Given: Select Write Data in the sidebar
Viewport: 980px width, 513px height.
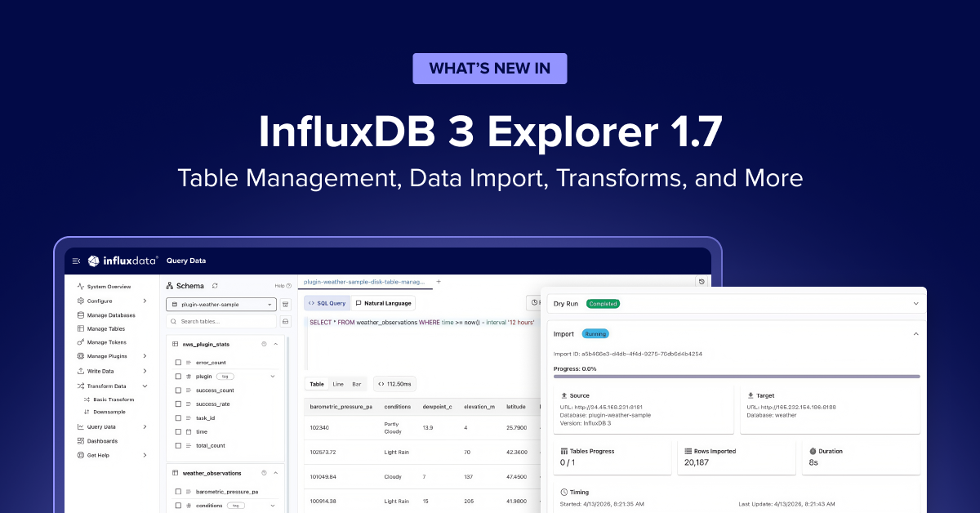Looking at the screenshot, I should (95, 371).
